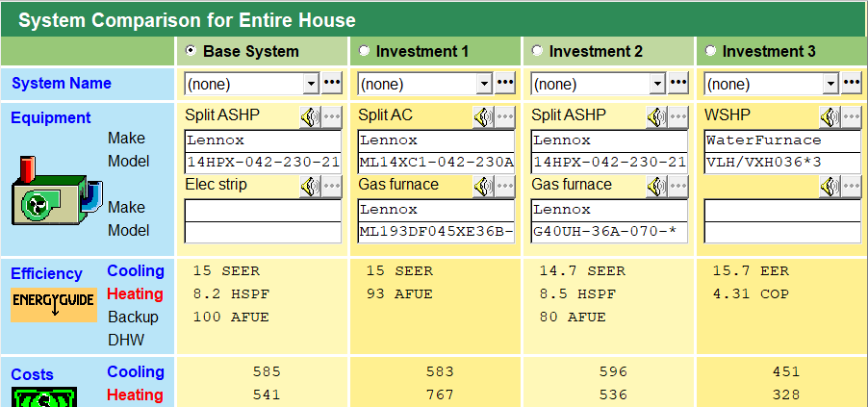Click greyed ellipsis beside Investment 1 Gas furnace

click(505, 186)
